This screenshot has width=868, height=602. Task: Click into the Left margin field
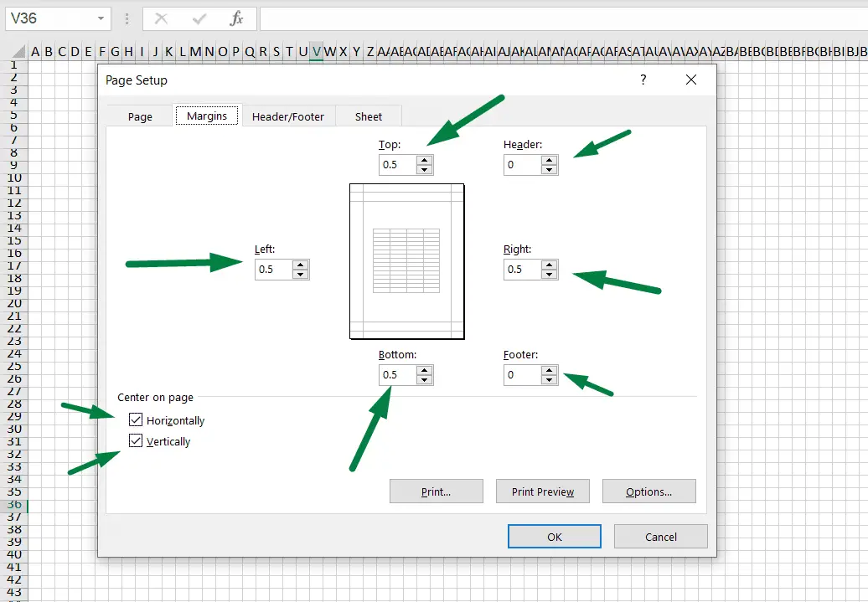point(275,270)
